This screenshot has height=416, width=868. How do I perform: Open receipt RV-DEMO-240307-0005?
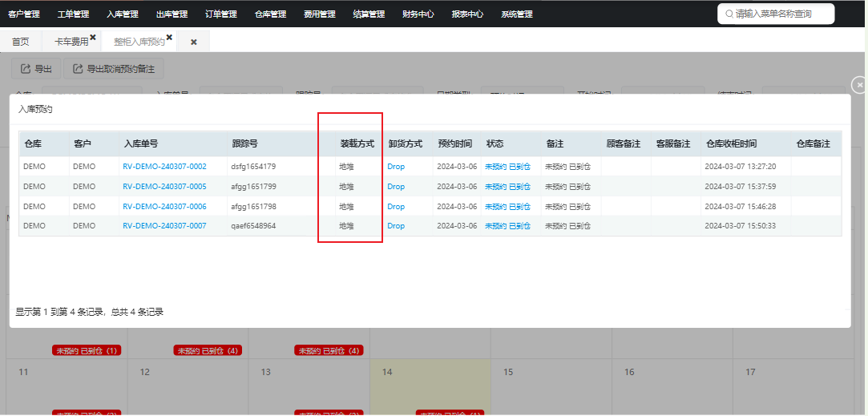tap(164, 186)
